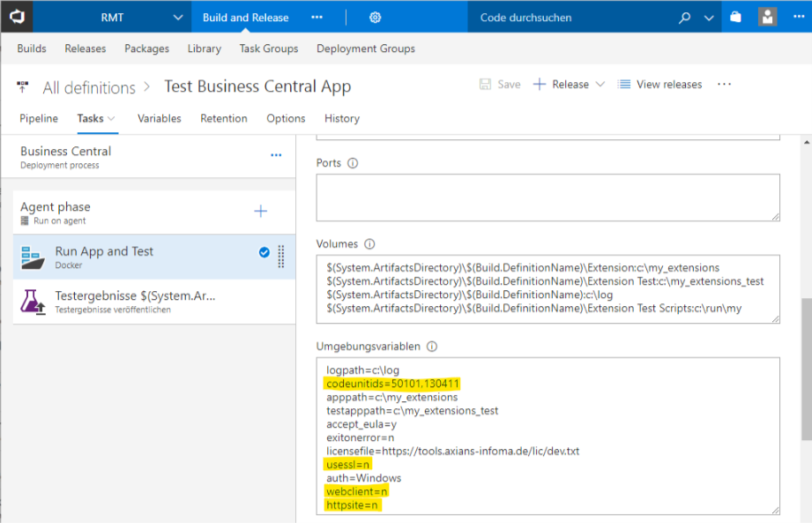Click the Volumes info icon
Screen dimensions: 812x523
tap(369, 244)
